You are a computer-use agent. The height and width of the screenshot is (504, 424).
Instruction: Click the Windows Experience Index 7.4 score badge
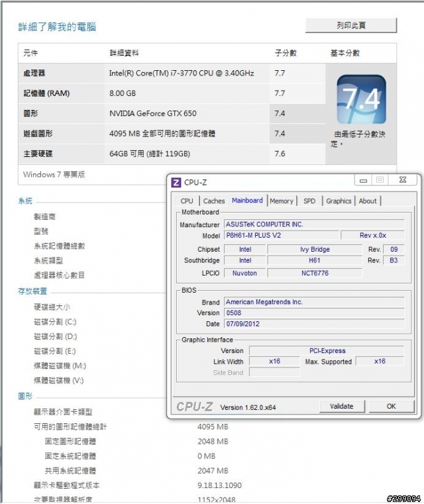point(361,99)
